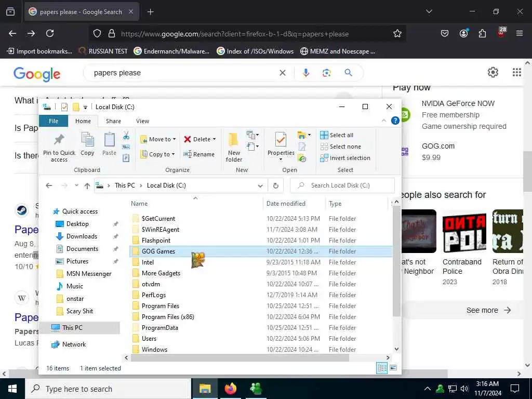Show hidden system tray icons
532x399 pixels.
pos(428,389)
